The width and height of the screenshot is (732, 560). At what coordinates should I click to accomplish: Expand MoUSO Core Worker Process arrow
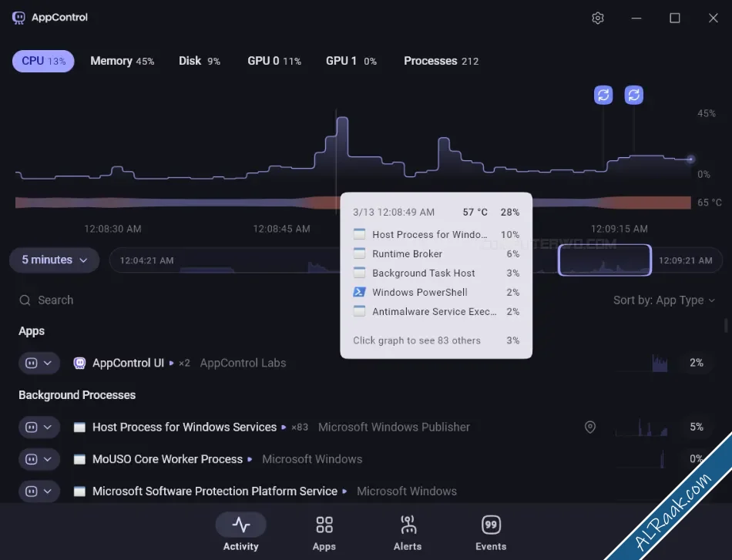click(250, 459)
